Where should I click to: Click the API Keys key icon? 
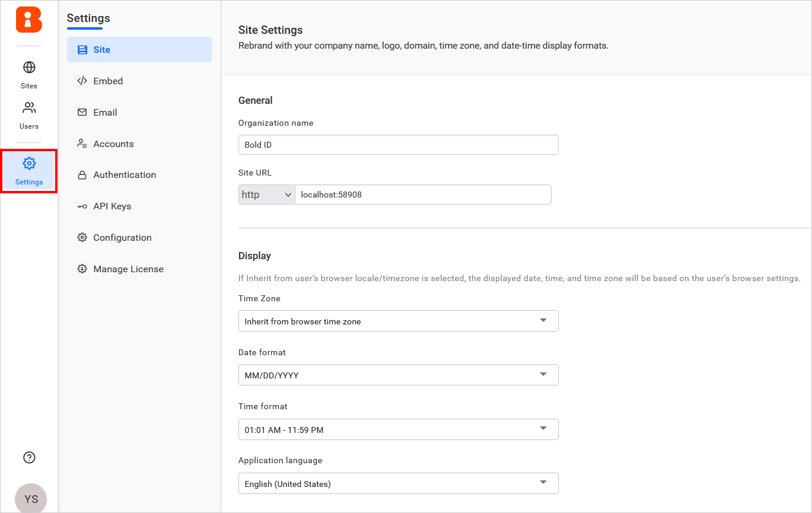pyautogui.click(x=82, y=206)
